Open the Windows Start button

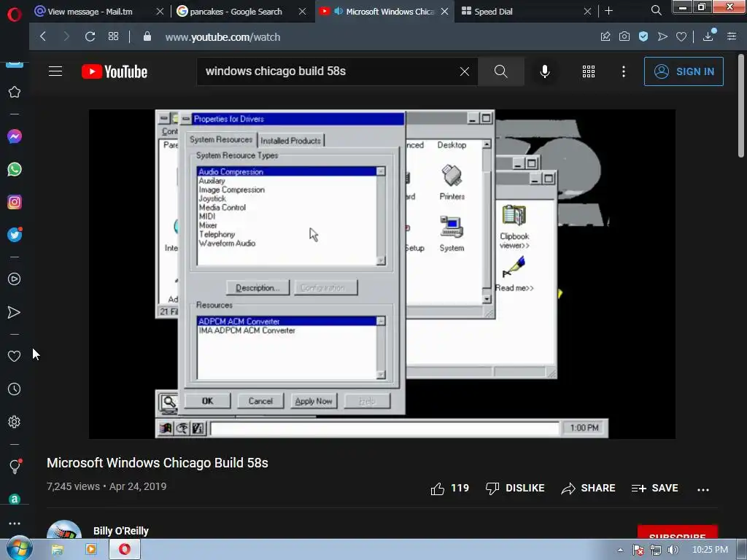[x=19, y=549]
